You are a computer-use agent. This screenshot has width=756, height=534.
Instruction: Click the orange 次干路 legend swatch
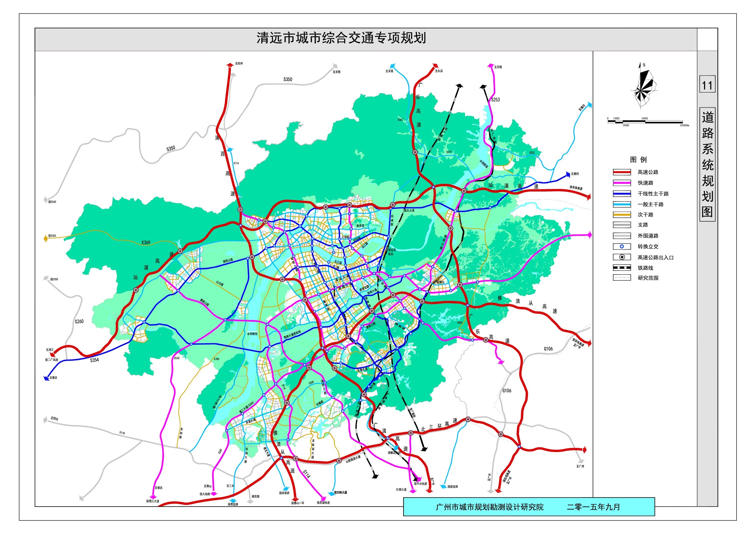622,215
